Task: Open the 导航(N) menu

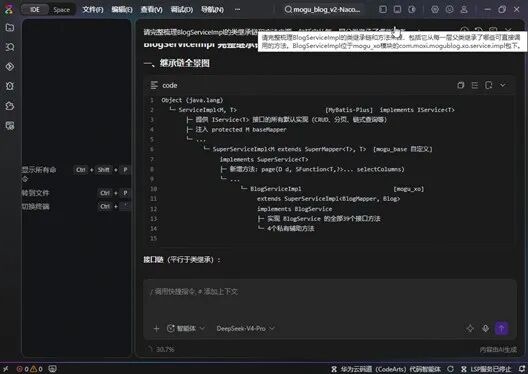Action: click(212, 10)
